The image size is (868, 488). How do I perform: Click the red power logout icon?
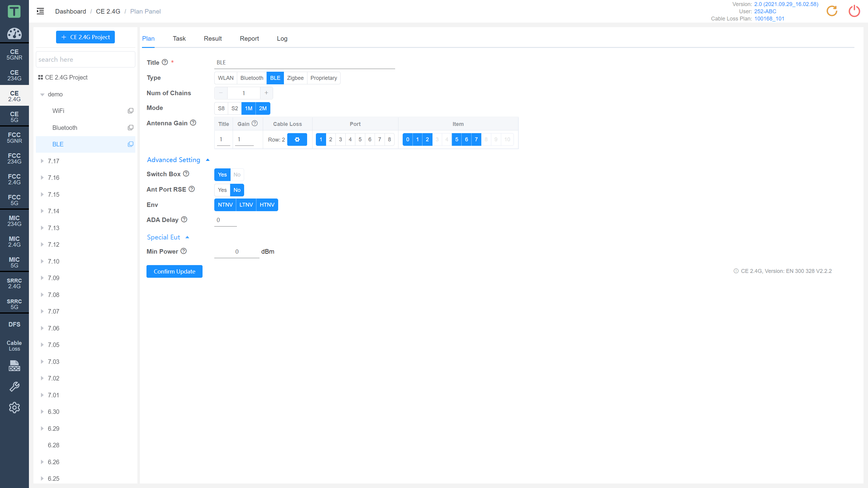point(854,11)
